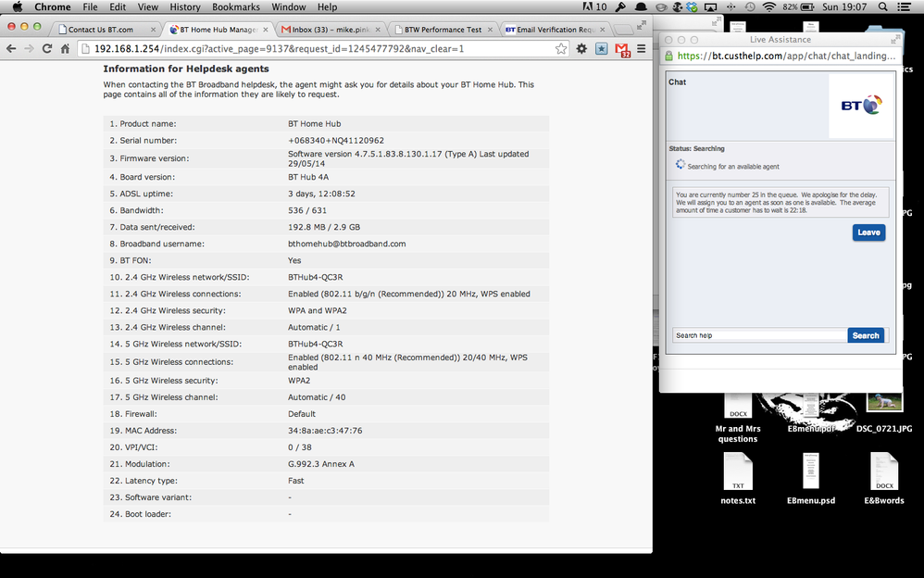Viewport: 924px width, 578px height.
Task: Go back using Chrome's back arrow
Action: 10,48
